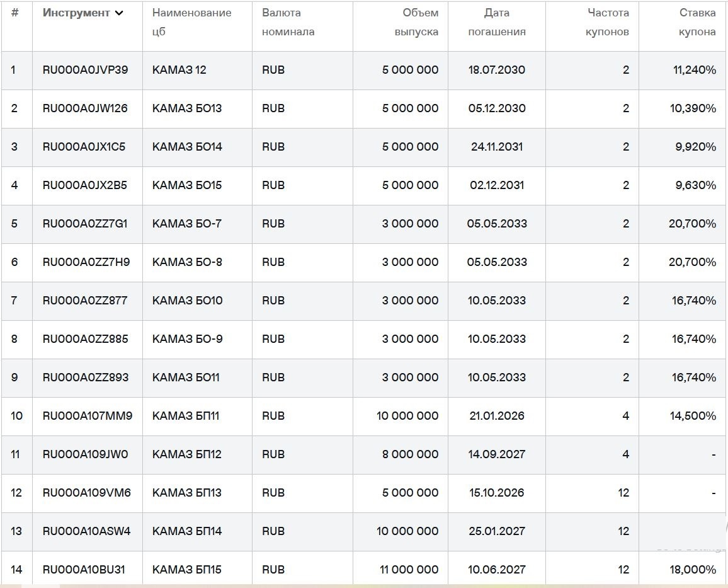Screen dimensions: 728x588
Task: Click coupon rate 11,240%
Action: pos(695,70)
